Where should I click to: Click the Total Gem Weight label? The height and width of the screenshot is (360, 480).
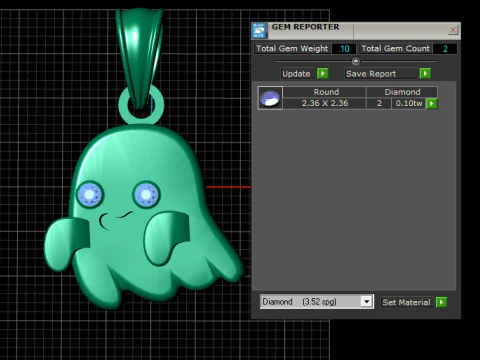(292, 49)
